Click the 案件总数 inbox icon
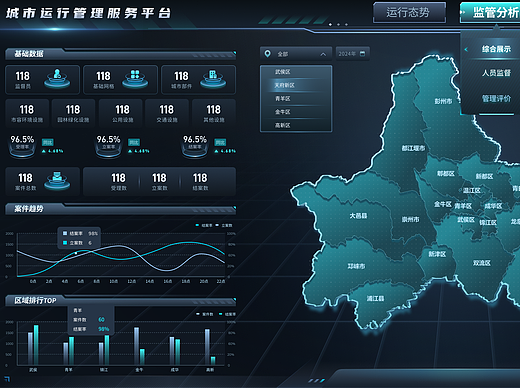 [57, 180]
